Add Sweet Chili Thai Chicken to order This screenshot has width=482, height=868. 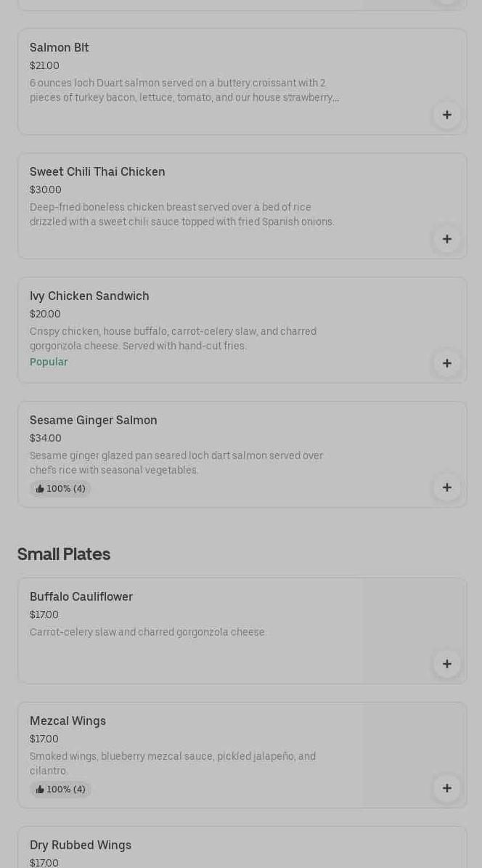pos(446,239)
